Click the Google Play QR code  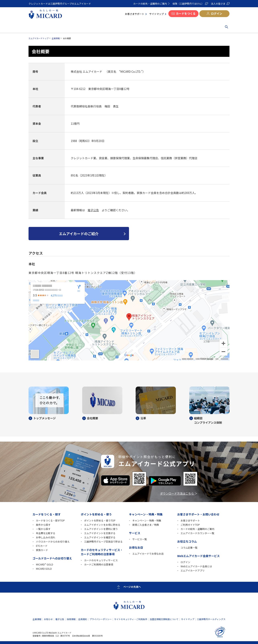point(190,479)
